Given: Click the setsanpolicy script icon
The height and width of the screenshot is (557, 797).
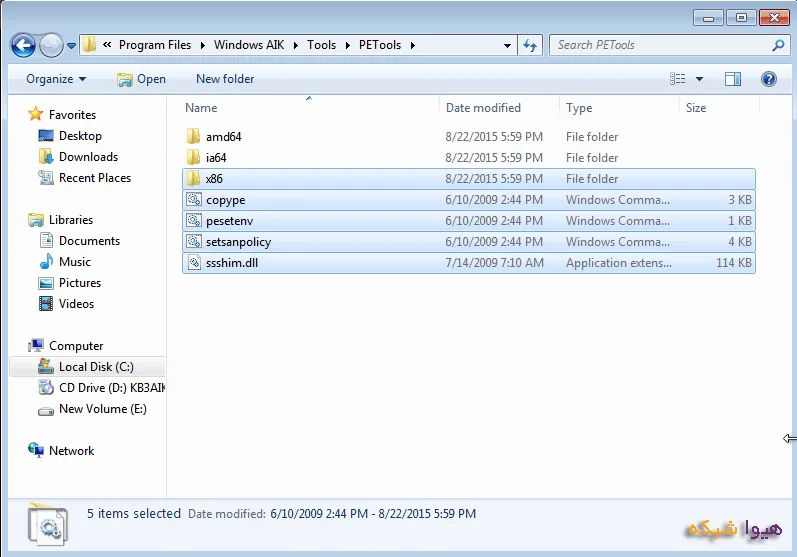Looking at the screenshot, I should (194, 241).
